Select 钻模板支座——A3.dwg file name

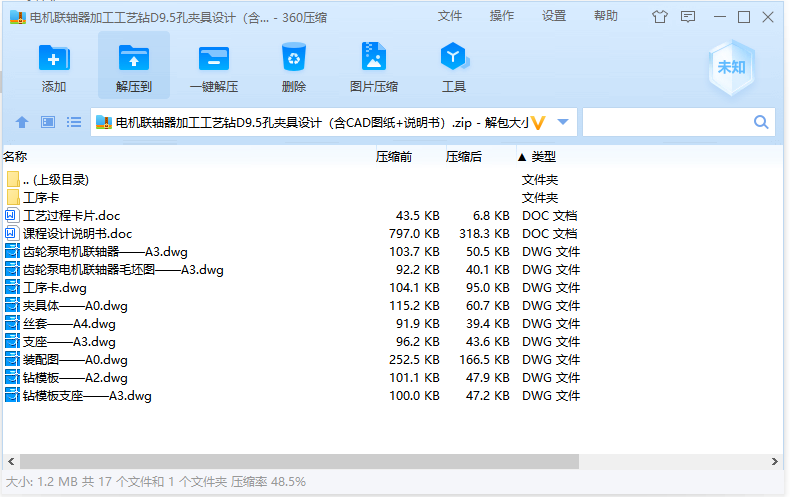click(x=87, y=396)
